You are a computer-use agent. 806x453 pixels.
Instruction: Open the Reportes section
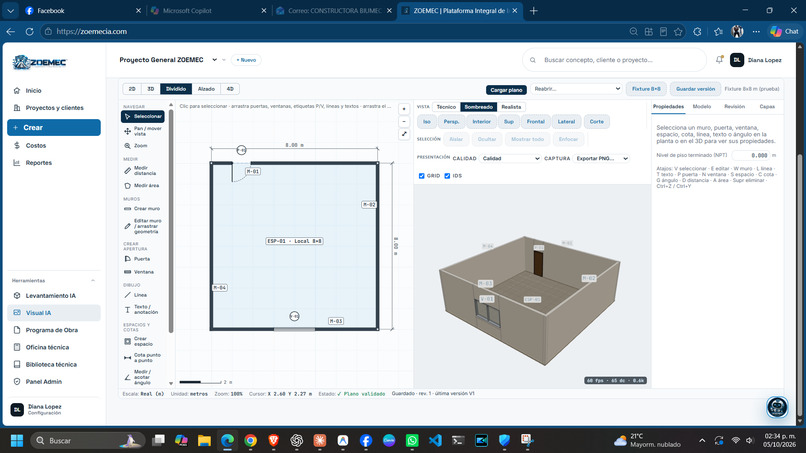click(x=39, y=163)
